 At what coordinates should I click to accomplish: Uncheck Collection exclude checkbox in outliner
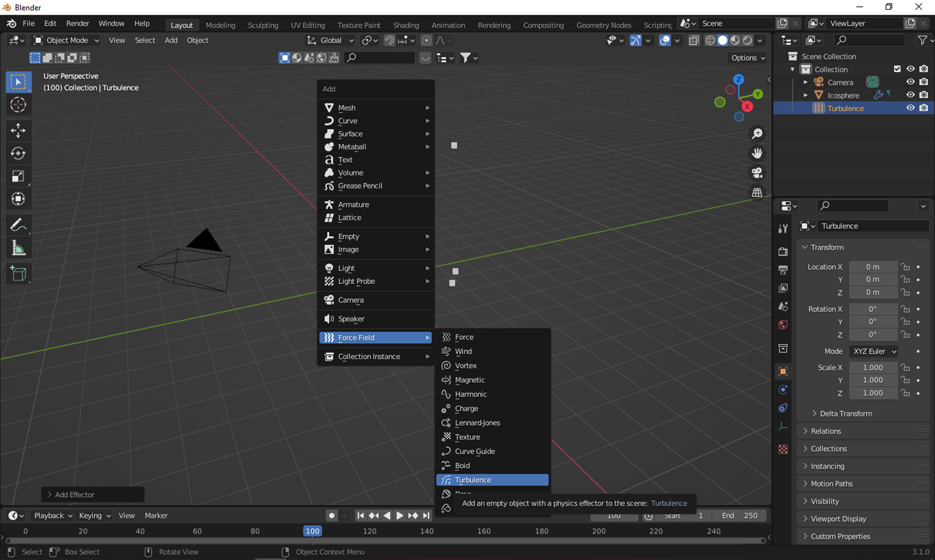pos(897,69)
